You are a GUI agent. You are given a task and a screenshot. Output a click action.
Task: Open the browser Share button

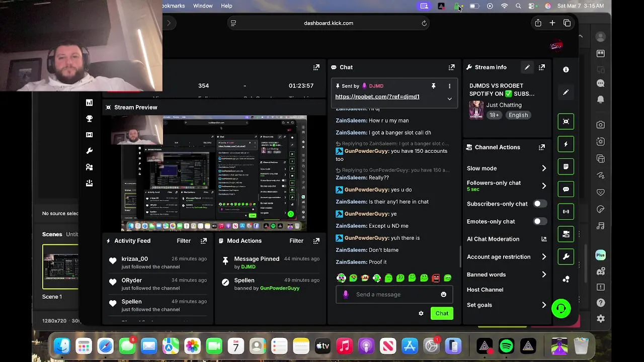tap(538, 23)
